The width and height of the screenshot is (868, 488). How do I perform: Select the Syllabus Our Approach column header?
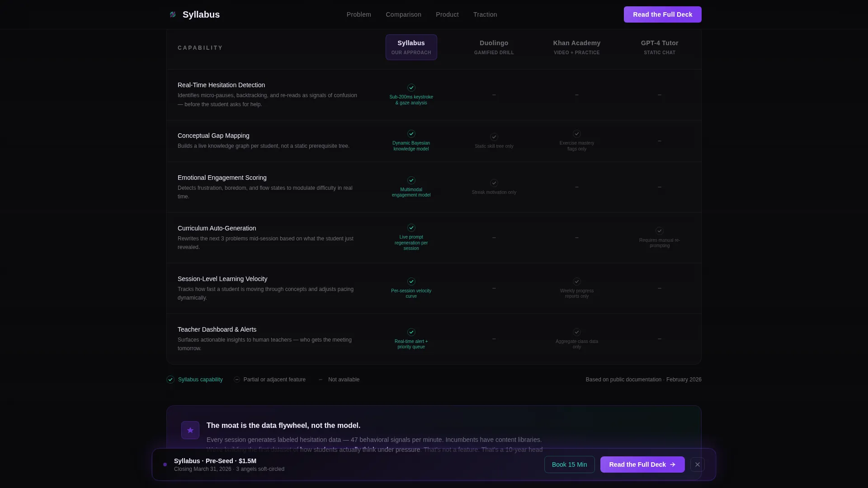tap(411, 47)
